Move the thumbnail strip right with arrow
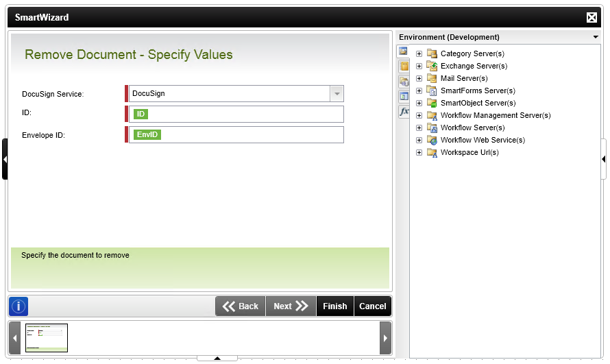The image size is (610, 364). tap(385, 338)
